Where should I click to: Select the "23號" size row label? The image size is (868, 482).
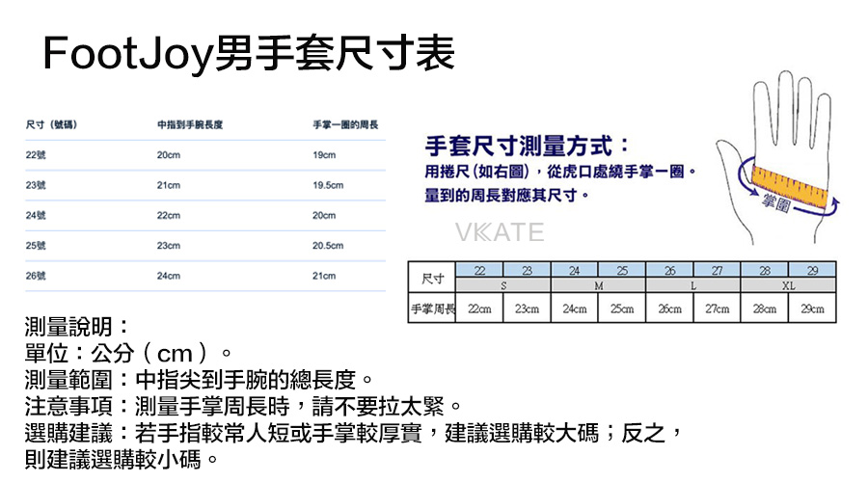pos(36,185)
